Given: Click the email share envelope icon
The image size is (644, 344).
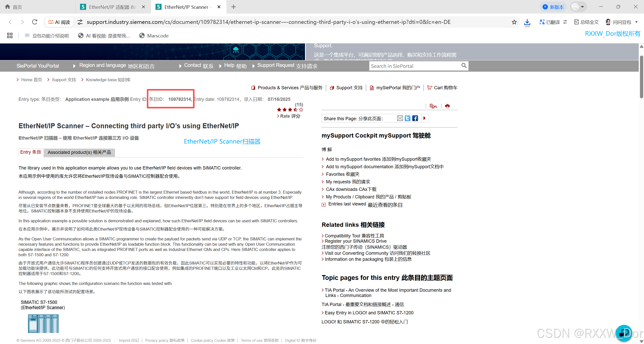Looking at the screenshot, I should [x=400, y=118].
